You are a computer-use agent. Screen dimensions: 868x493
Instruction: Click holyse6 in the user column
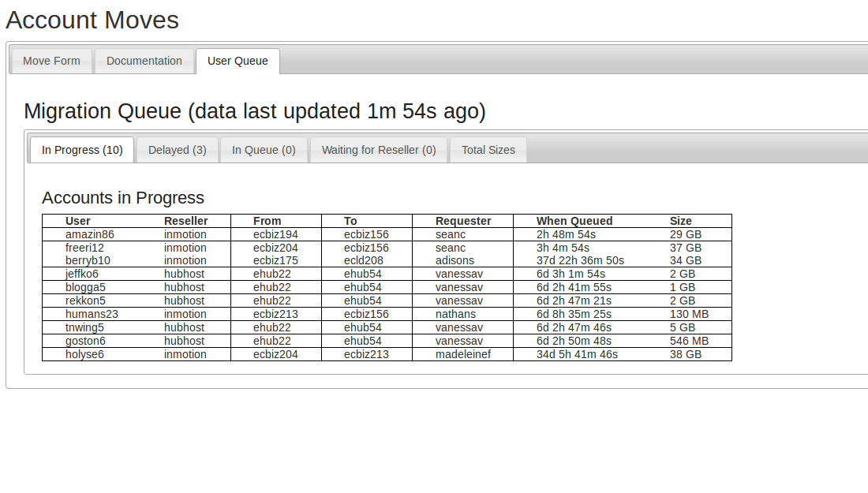click(x=84, y=354)
